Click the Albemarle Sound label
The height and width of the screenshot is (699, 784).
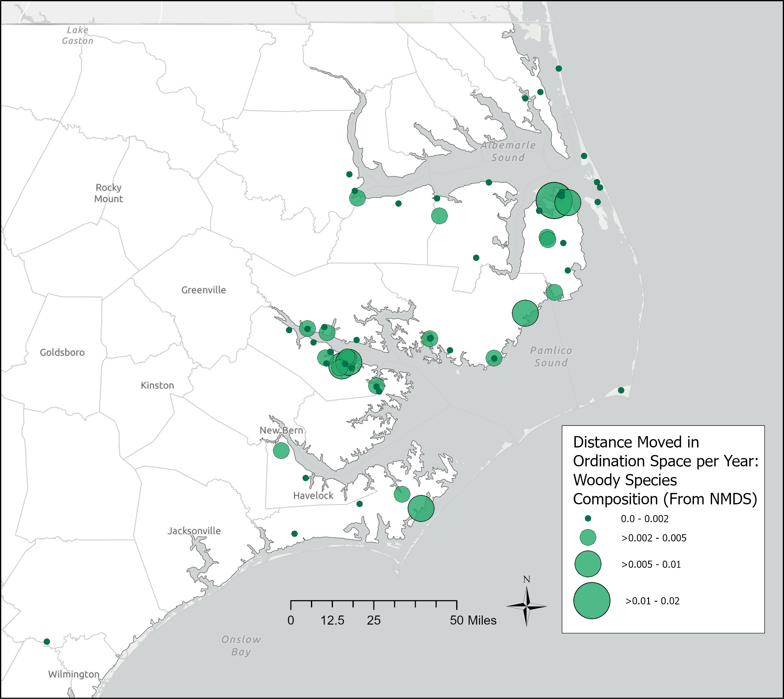pyautogui.click(x=508, y=151)
